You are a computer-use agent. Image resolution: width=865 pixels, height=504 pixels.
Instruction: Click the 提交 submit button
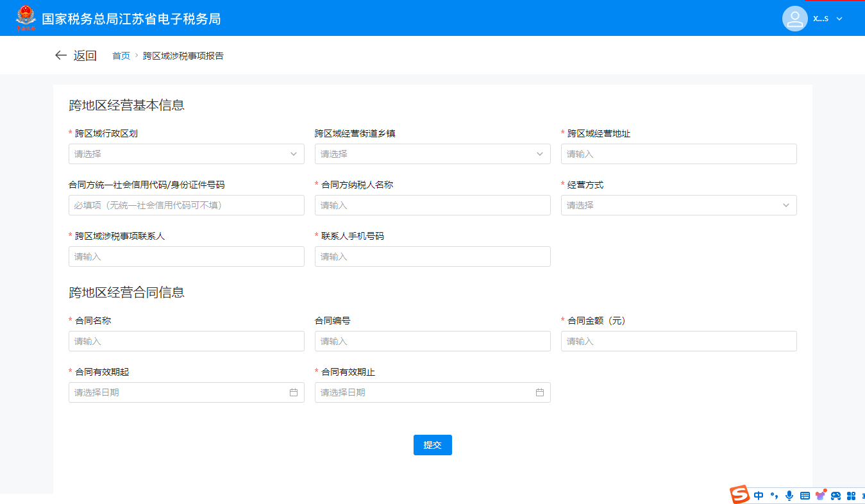tap(433, 445)
